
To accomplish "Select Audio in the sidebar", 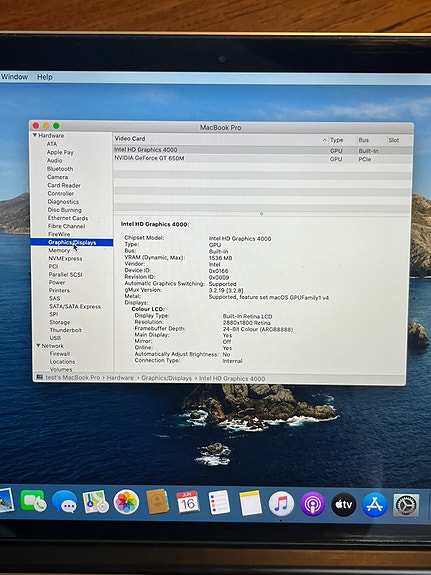I will click(54, 161).
